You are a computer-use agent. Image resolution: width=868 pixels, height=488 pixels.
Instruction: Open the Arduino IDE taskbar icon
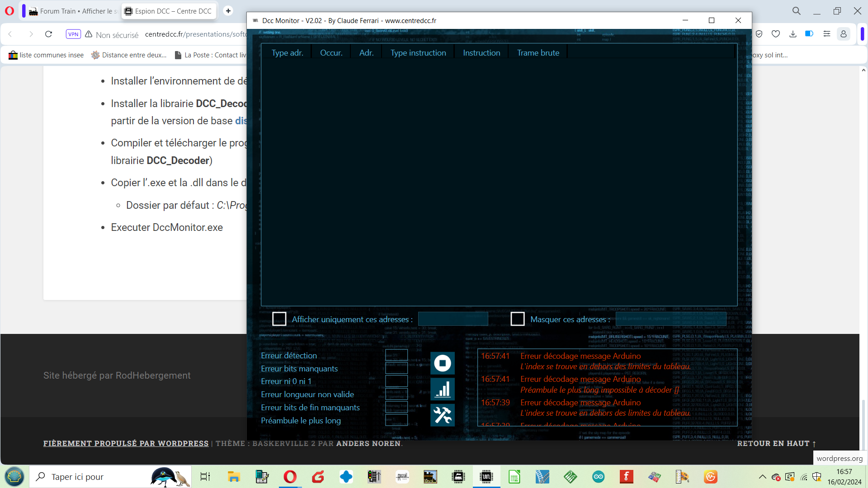pos(599,477)
